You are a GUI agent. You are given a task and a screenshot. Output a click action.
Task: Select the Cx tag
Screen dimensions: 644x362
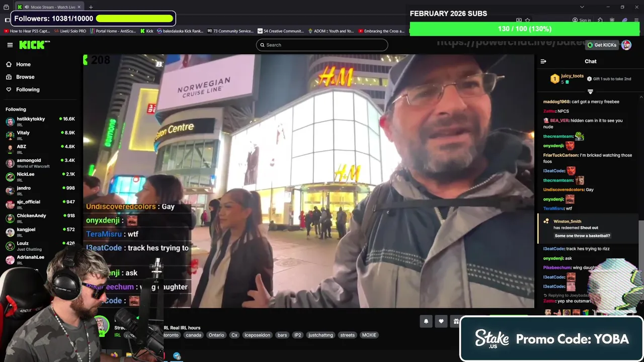234,335
